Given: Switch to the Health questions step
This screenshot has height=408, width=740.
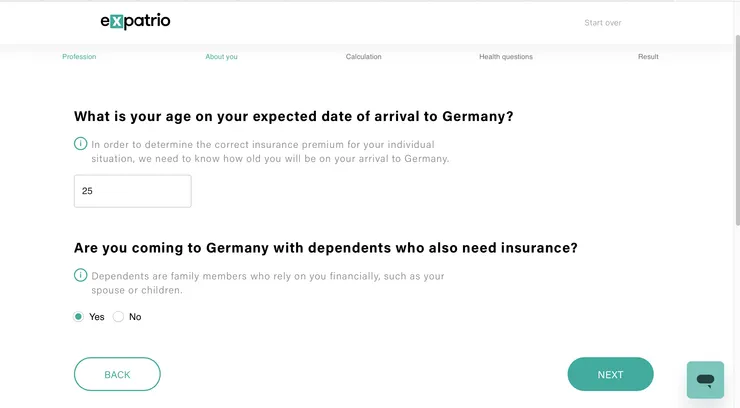Looking at the screenshot, I should point(505,57).
